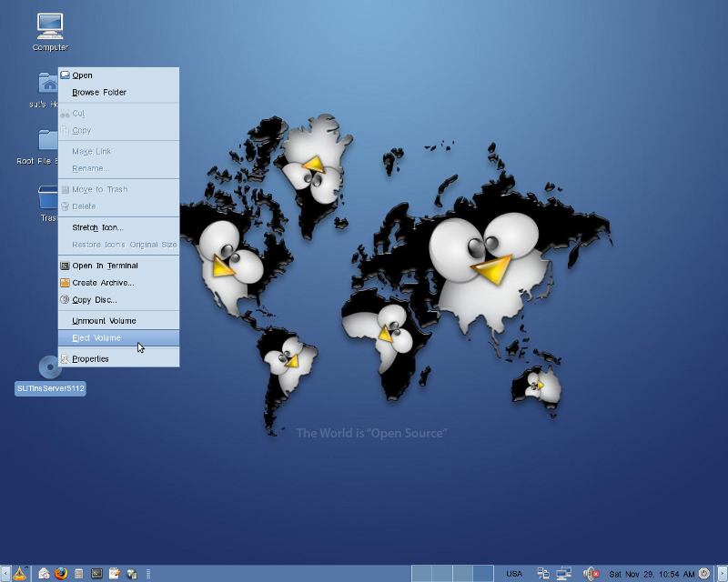Click the greyed Delete menu entry
This screenshot has height=582, width=728.
click(x=119, y=206)
